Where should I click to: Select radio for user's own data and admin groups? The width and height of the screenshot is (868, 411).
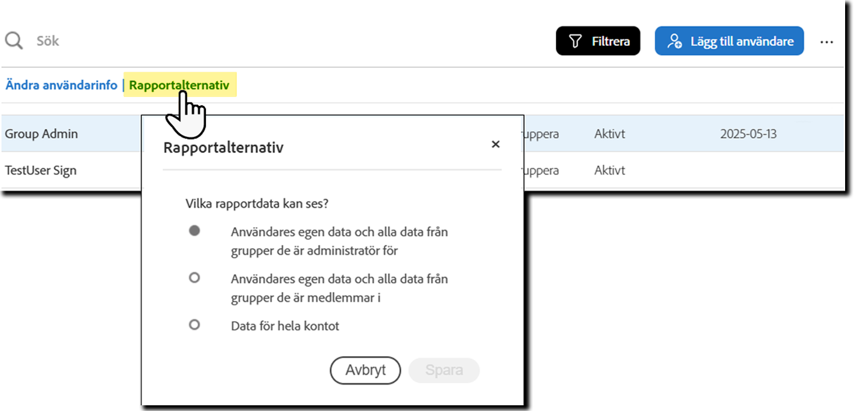coord(194,230)
